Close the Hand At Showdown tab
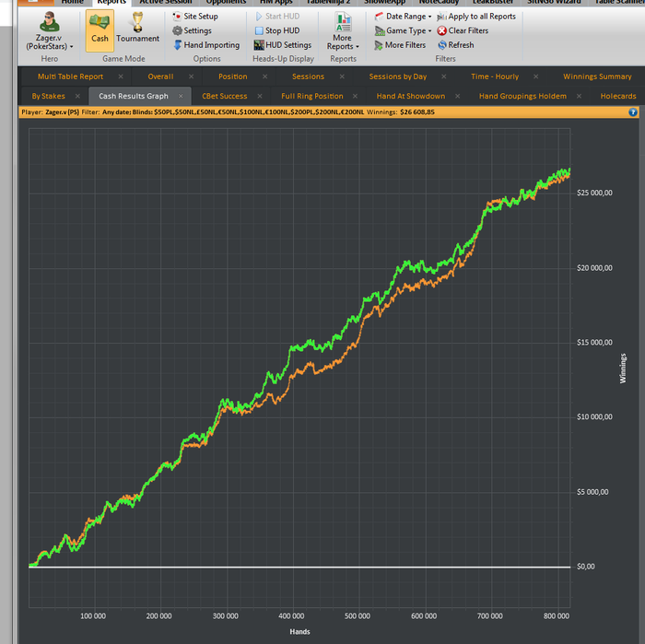Screen dimensions: 645x644 point(457,96)
